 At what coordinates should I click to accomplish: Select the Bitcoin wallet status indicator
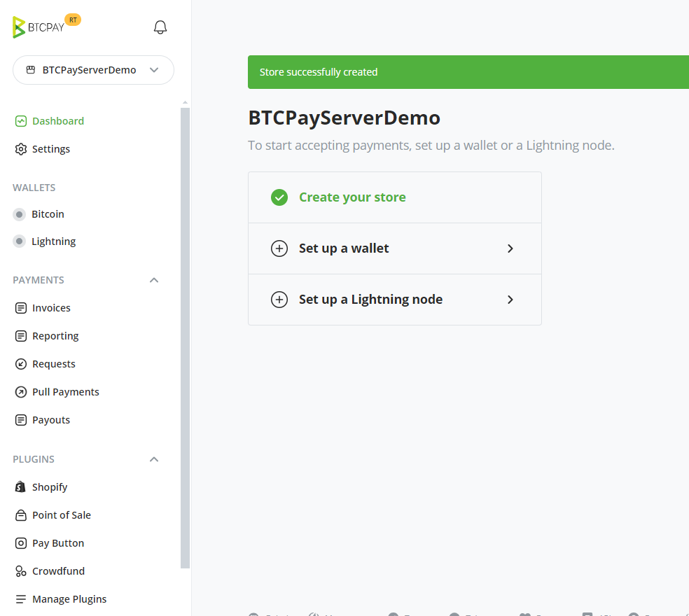[x=20, y=214]
